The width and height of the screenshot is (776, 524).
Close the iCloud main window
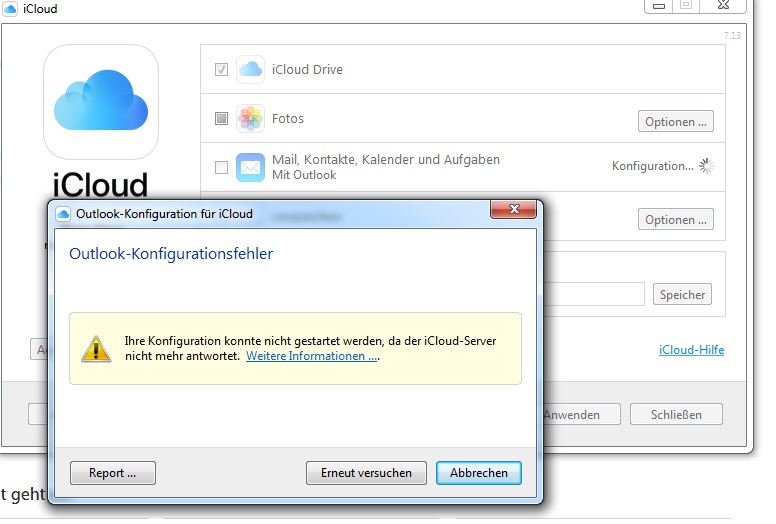click(x=723, y=6)
